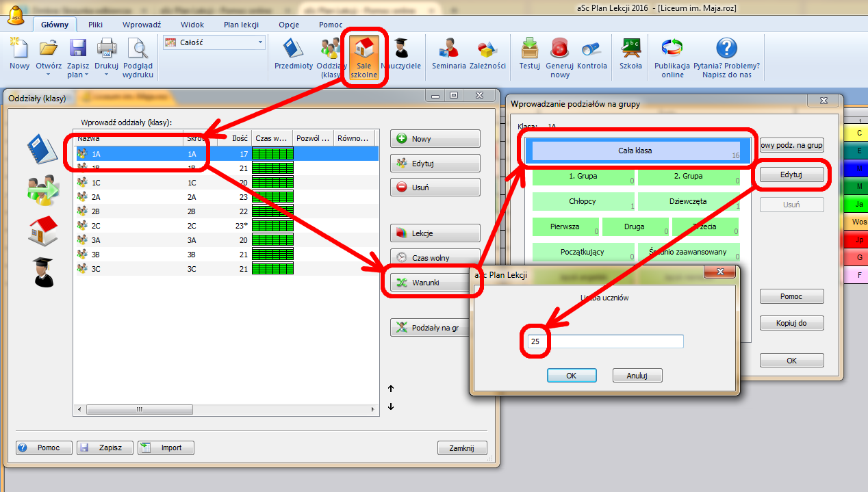868x492 pixels.
Task: Click Zamknij to close Oddziały dialog
Action: click(462, 448)
